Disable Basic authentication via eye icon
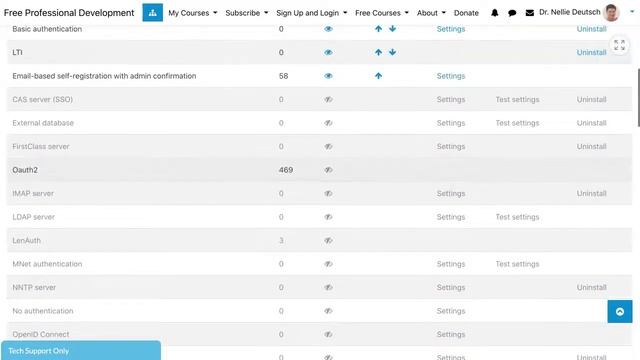 [x=328, y=29]
